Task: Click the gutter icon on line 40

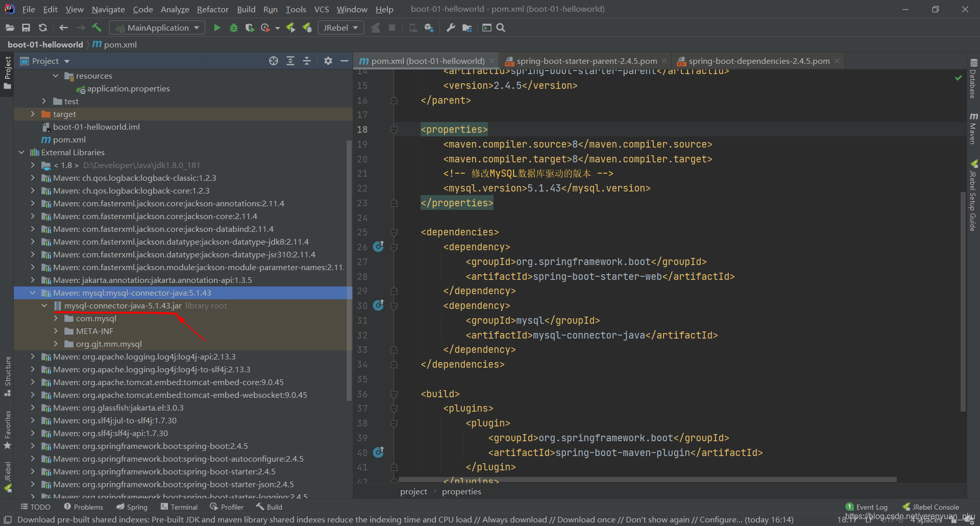Action: [378, 452]
